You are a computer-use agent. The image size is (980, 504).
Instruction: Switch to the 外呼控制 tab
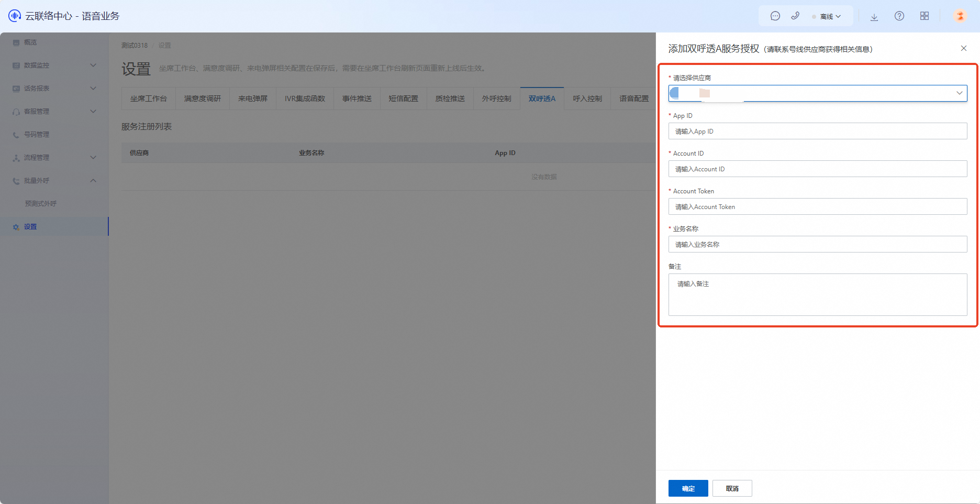coord(497,98)
